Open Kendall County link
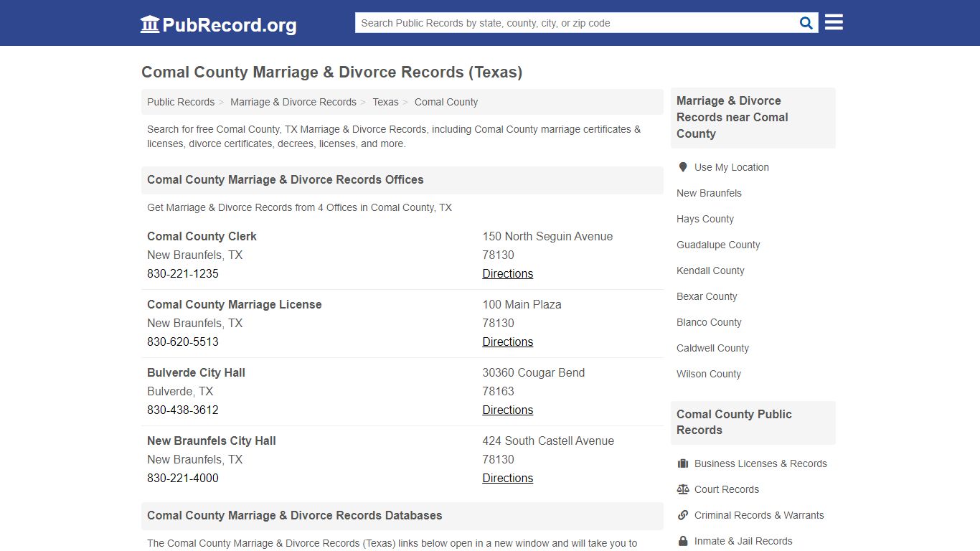This screenshot has width=980, height=551. (710, 270)
